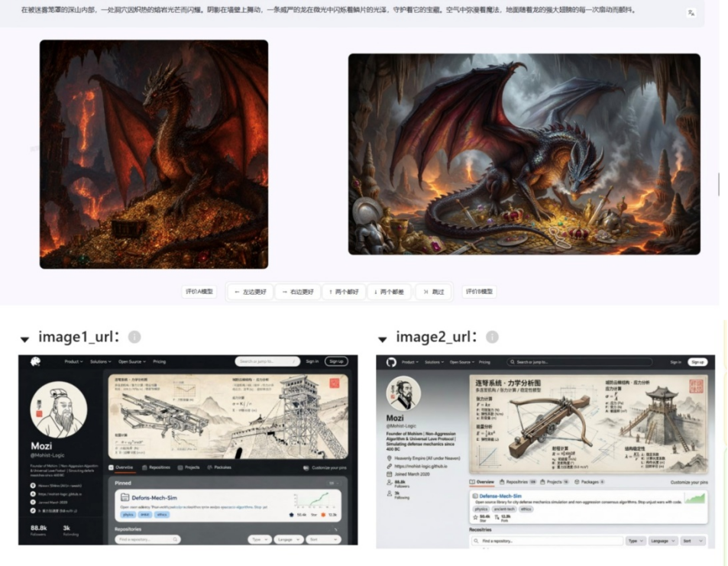Viewport: 728px width, 566px height.
Task: Click the vertical scrollbar thumb on right edge
Action: (x=719, y=184)
